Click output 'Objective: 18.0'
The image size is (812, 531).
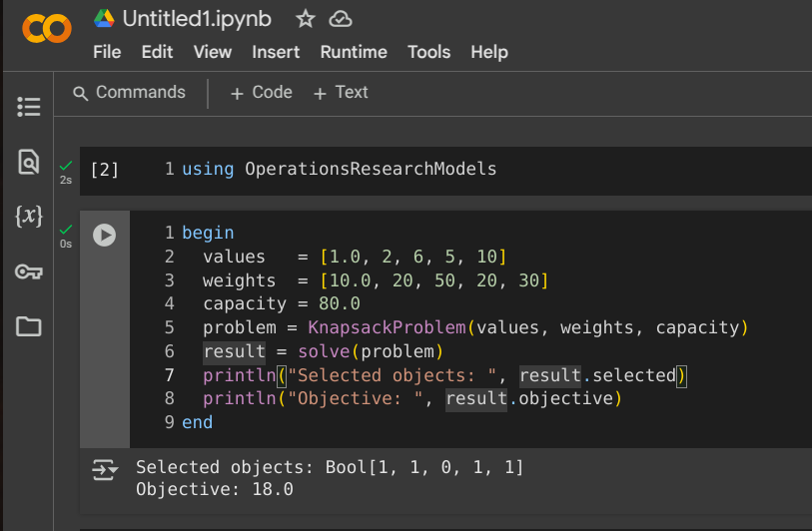tap(215, 488)
